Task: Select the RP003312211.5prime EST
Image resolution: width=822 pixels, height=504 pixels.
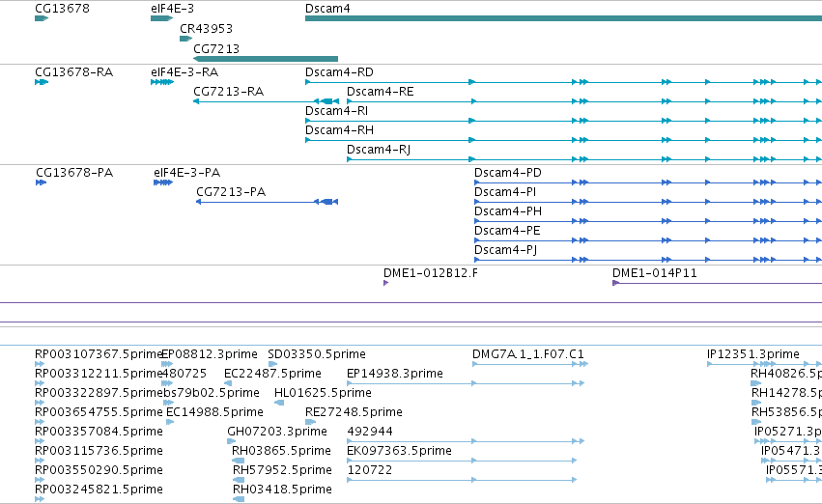Action: click(40, 383)
